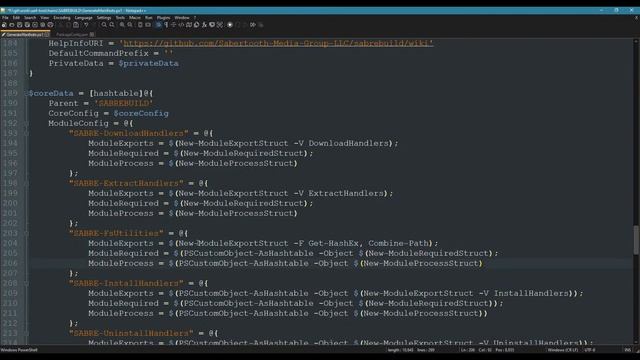Click the Save toolbar icon

tap(19, 25)
